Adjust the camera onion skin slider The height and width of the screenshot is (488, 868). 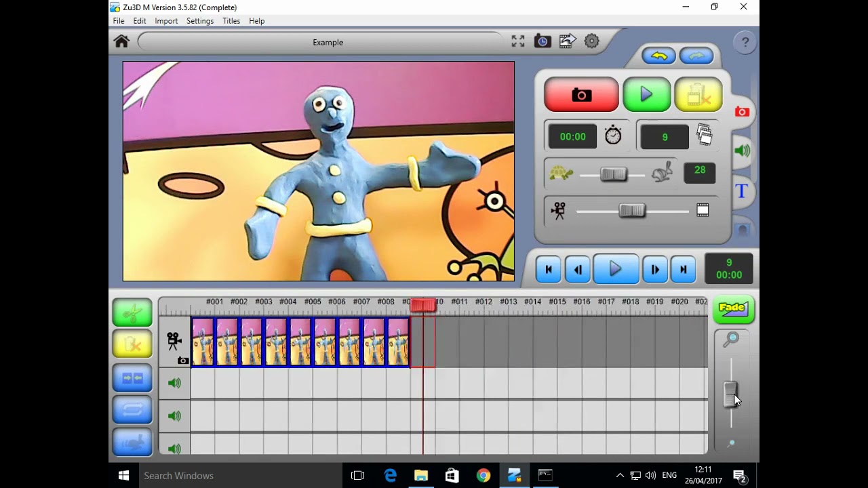tap(631, 211)
